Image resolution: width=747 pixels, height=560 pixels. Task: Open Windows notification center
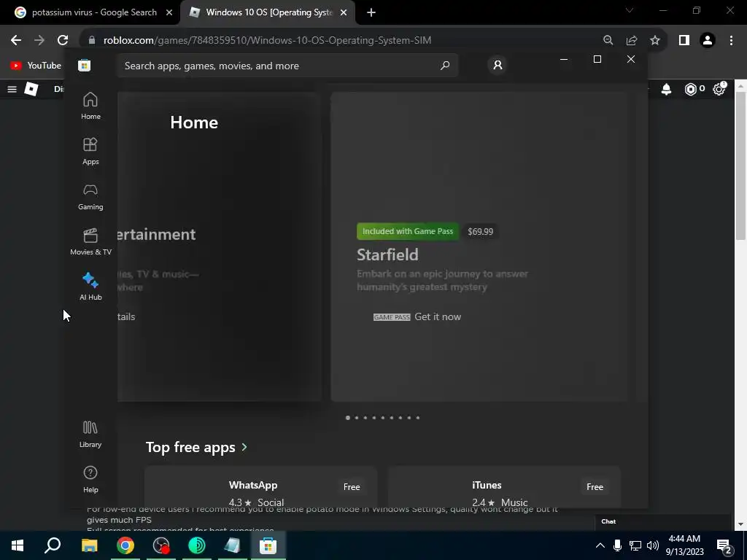click(x=724, y=545)
